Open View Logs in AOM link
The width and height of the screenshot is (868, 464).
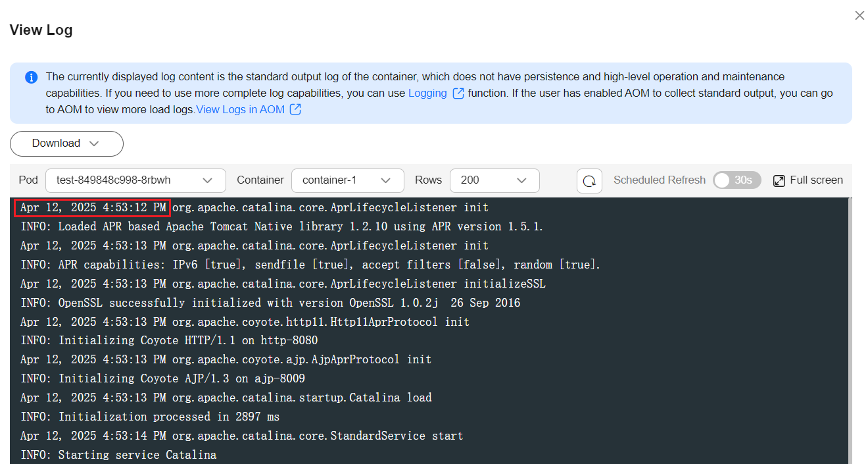click(x=240, y=110)
